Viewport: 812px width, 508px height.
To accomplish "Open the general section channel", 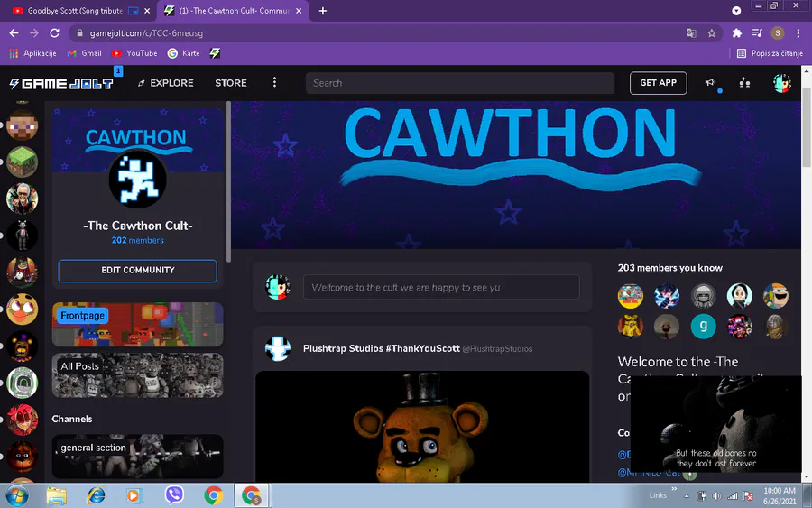I will pyautogui.click(x=137, y=457).
